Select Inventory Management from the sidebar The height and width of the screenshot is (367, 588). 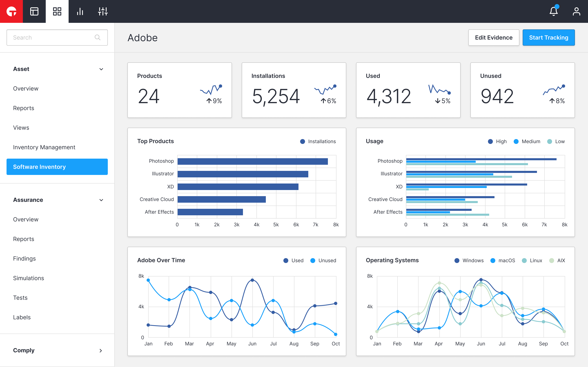tap(44, 147)
